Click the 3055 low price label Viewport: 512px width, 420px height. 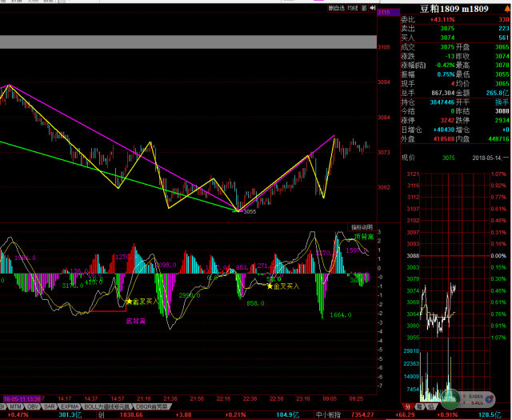[249, 213]
